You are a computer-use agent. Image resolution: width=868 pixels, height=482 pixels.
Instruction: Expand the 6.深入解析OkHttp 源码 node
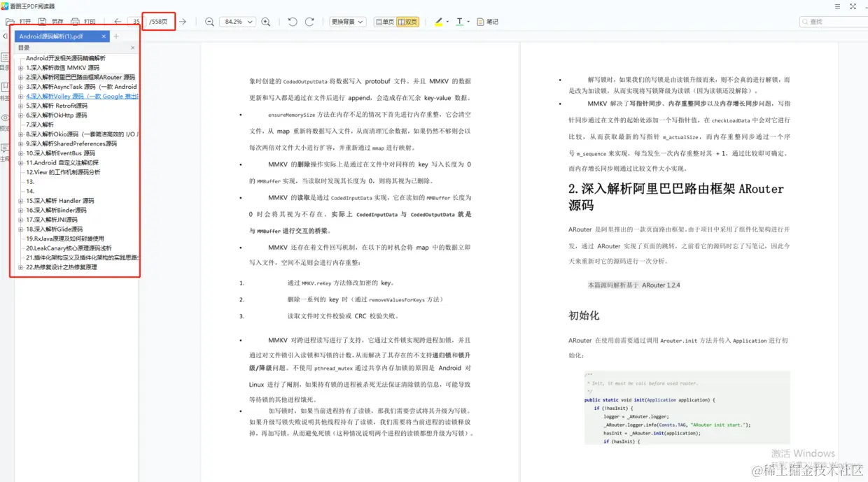click(x=21, y=115)
